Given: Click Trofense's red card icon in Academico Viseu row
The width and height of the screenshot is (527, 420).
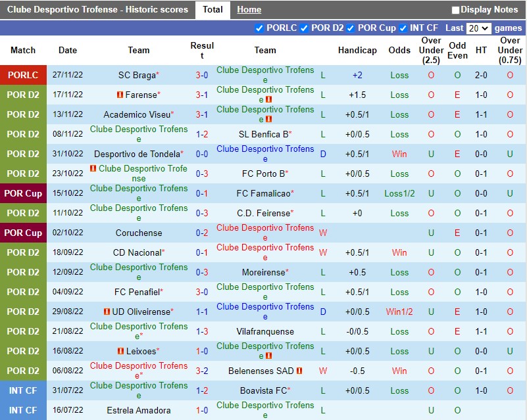Looking at the screenshot, I should 268,119.
